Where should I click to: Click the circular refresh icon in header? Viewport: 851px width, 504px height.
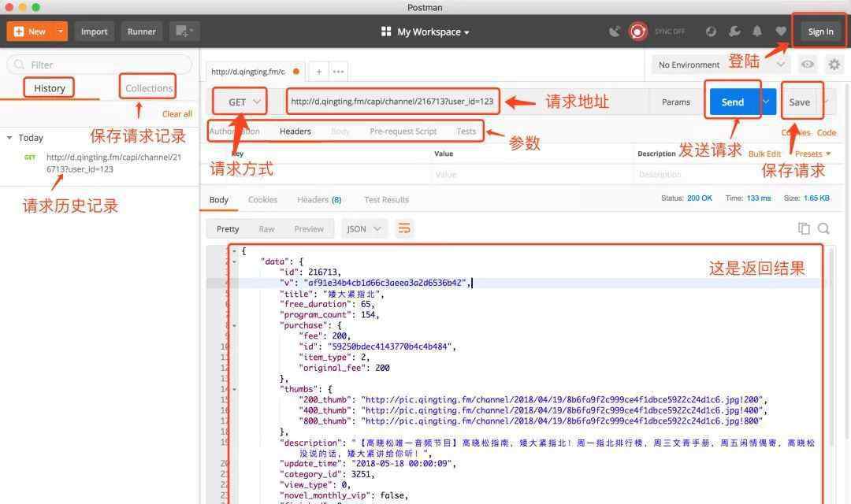point(711,31)
